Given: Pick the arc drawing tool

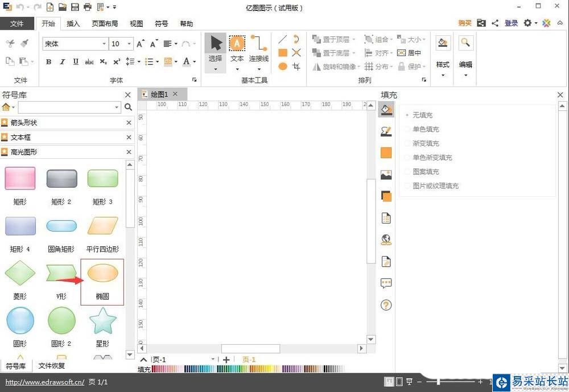Looking at the screenshot, I should coord(296,39).
